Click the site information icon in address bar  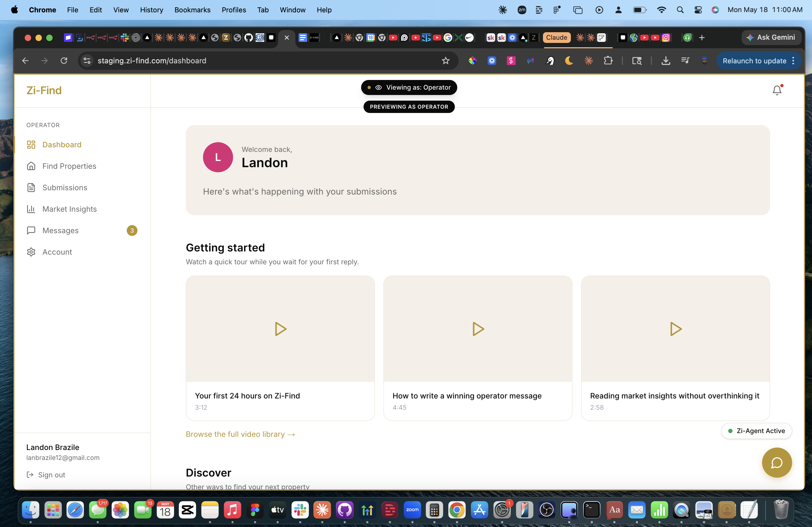coord(87,61)
